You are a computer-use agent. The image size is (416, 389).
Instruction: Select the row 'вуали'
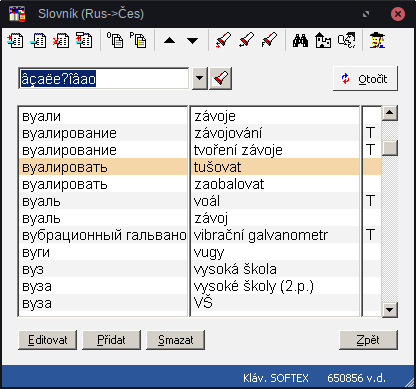click(x=103, y=116)
